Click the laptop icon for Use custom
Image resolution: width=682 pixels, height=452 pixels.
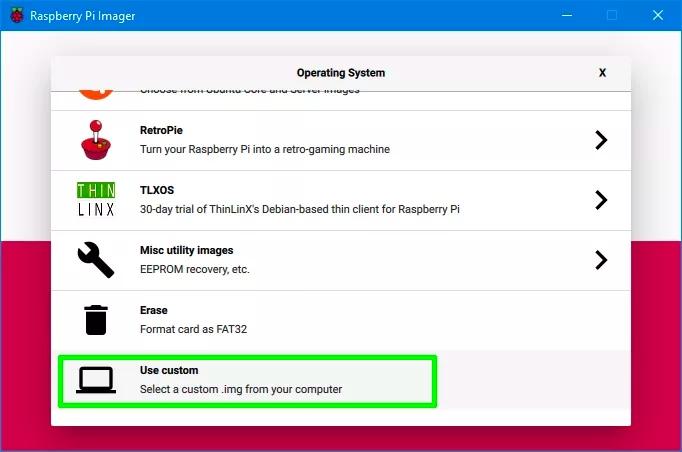tap(96, 380)
